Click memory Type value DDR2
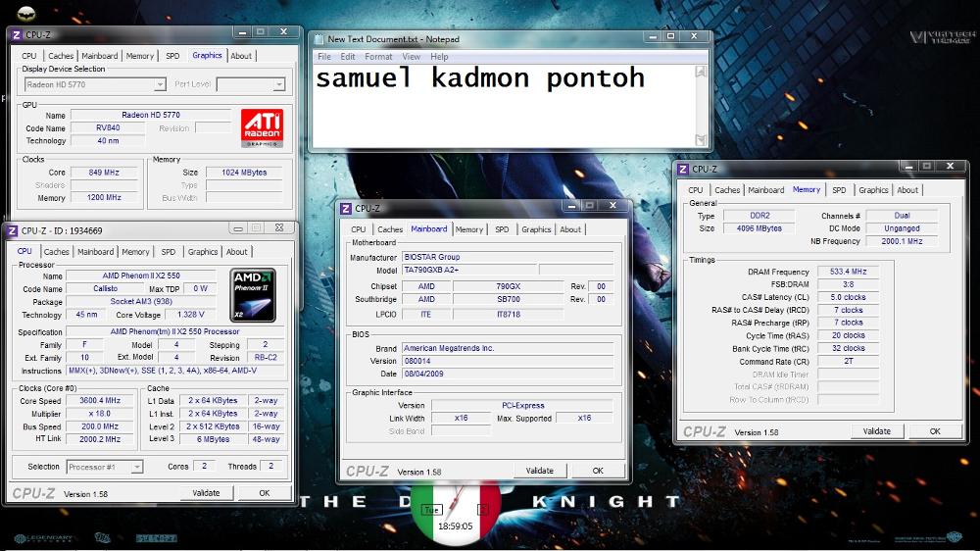Screen dimensions: 980x551 click(759, 215)
